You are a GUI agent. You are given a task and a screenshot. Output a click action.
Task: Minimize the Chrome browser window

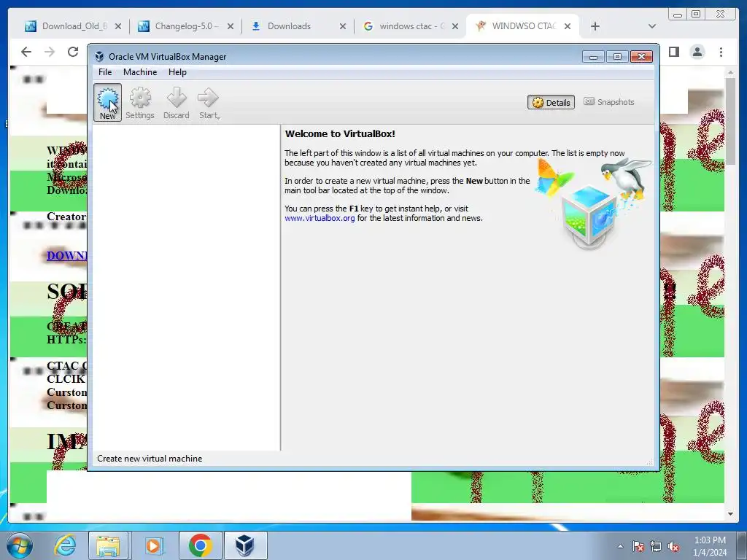pos(678,15)
